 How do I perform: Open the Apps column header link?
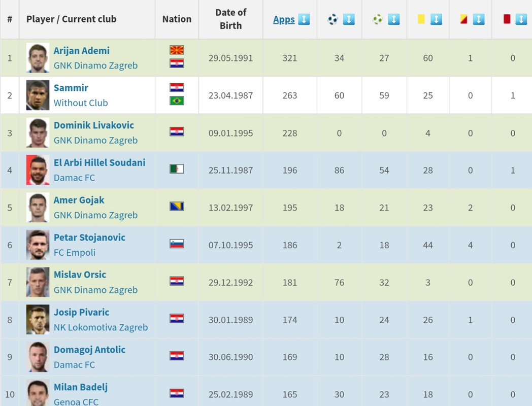(x=284, y=20)
